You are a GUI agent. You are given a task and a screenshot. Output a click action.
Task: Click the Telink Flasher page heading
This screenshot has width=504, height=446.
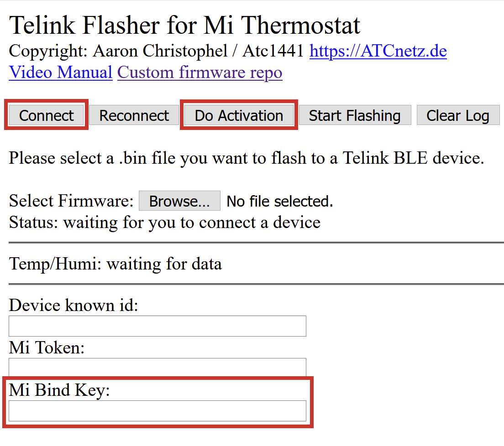coord(184,25)
